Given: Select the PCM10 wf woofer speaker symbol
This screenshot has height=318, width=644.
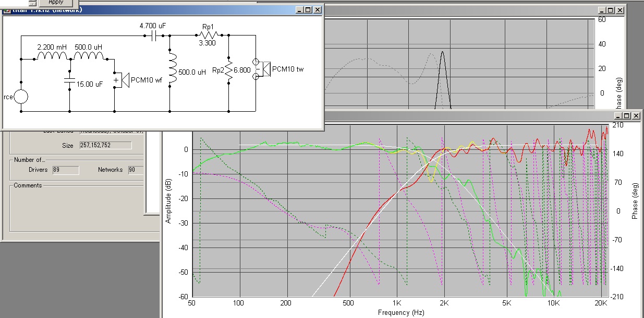Looking at the screenshot, I should coord(121,80).
